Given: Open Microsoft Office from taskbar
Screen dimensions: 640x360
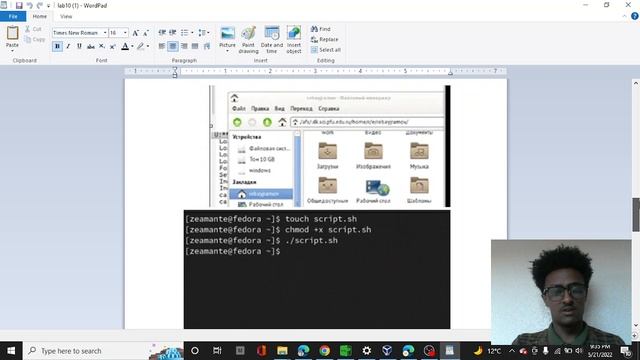Looking at the screenshot, I should coord(262,351).
